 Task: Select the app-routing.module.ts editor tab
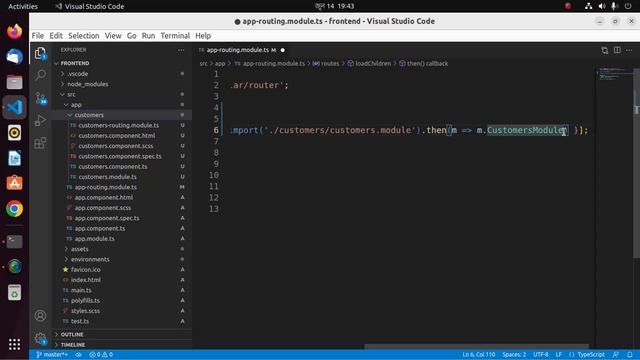[x=241, y=50]
